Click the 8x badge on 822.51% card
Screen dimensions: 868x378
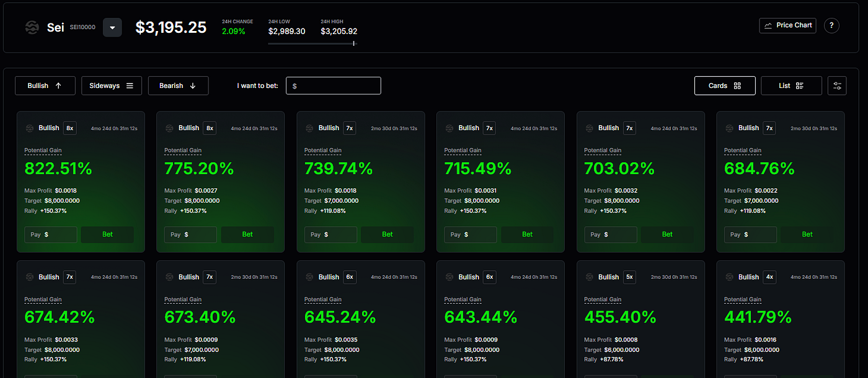(x=70, y=128)
